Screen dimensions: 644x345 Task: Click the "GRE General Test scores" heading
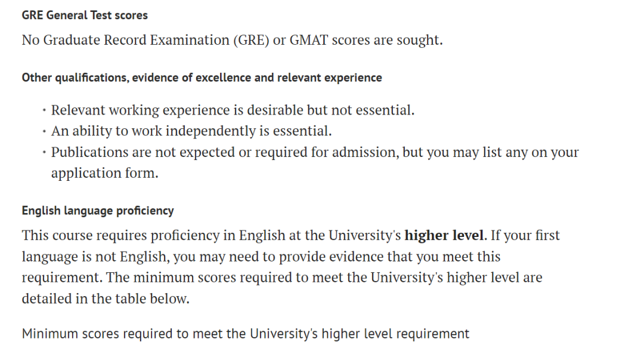tap(85, 16)
